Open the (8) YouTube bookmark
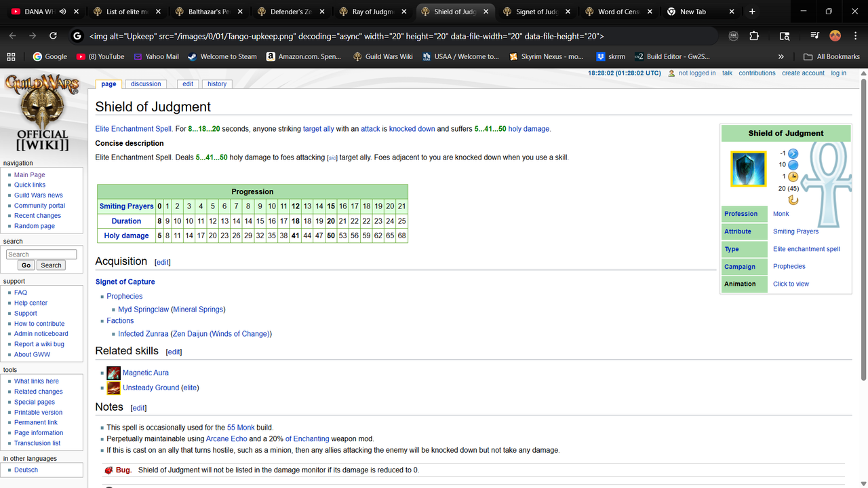Screen dimensions: 868x488 point(100,56)
